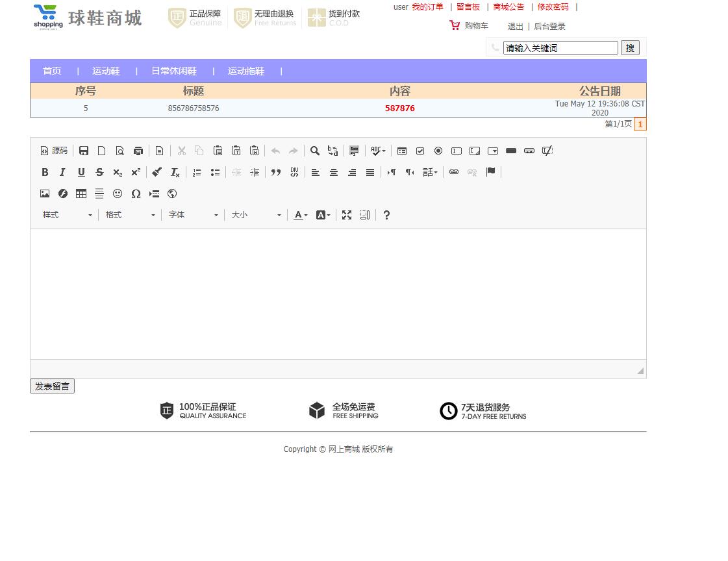Open the 字体 font dropdown
The image size is (728, 561).
click(x=193, y=215)
